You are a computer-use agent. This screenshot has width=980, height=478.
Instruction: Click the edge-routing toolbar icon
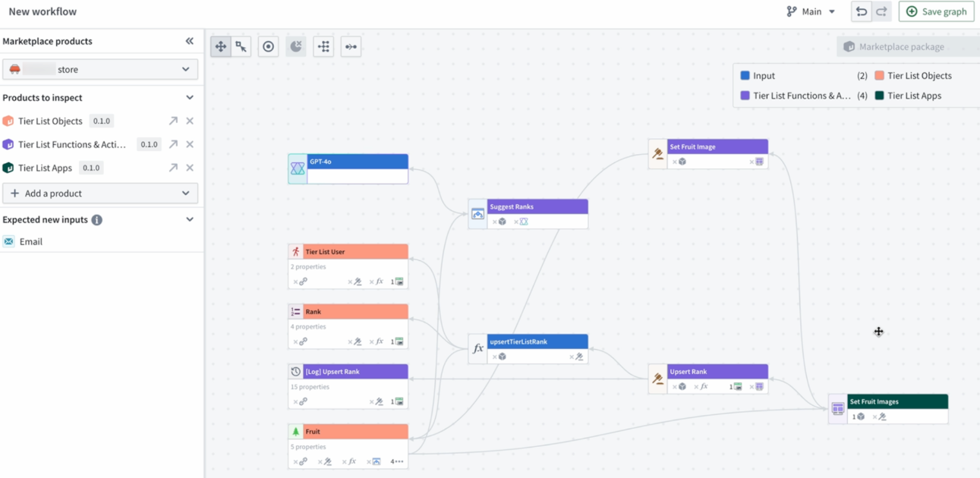click(350, 46)
